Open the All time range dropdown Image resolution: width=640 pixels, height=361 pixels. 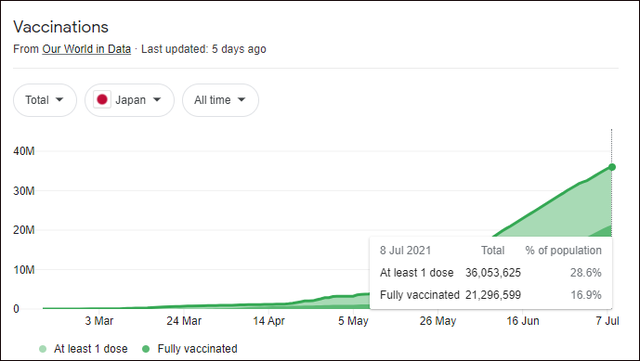click(220, 100)
